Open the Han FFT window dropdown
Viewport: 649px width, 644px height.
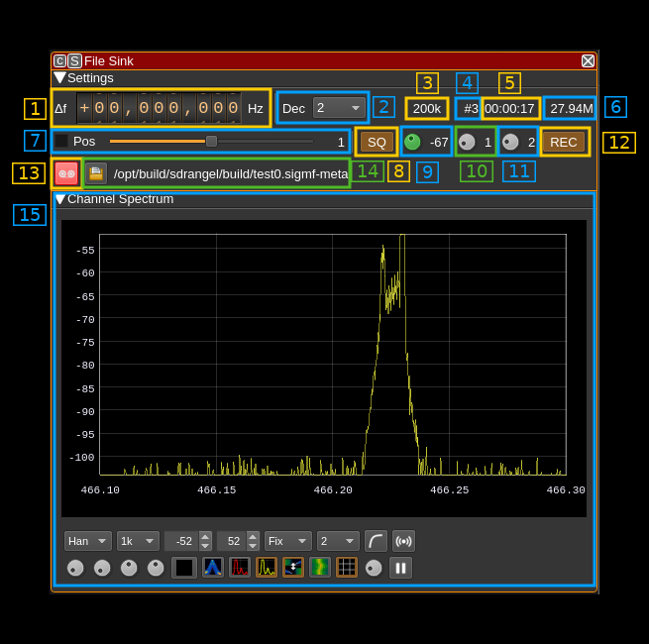tap(88, 541)
